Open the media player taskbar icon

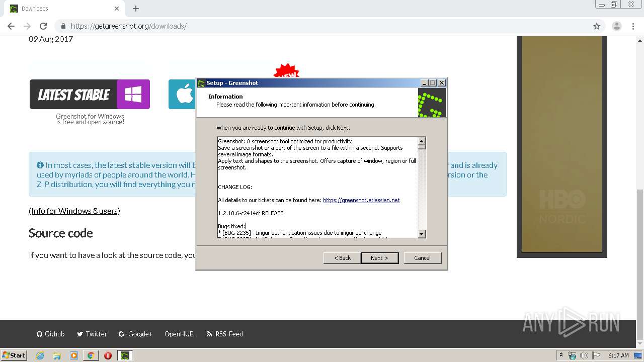(74, 355)
